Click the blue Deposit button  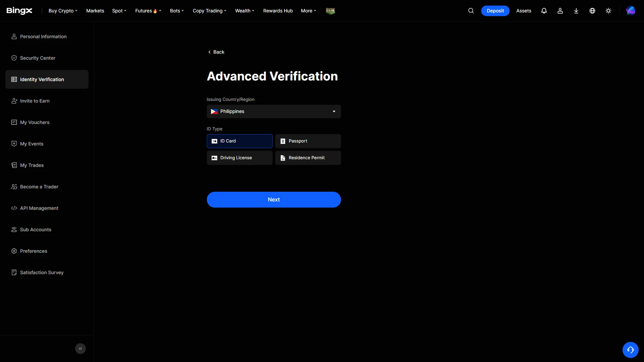click(495, 11)
